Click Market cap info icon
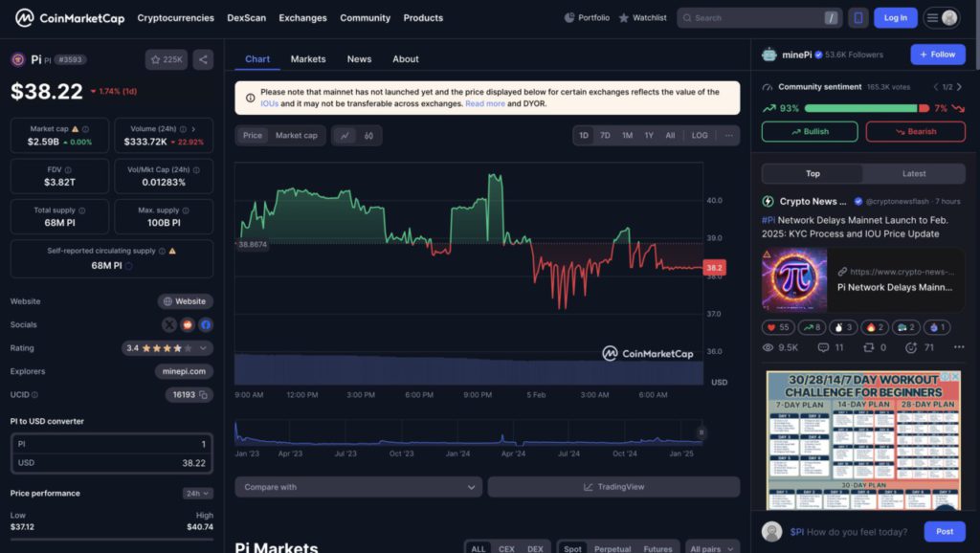This screenshot has height=553, width=980. pyautogui.click(x=85, y=129)
